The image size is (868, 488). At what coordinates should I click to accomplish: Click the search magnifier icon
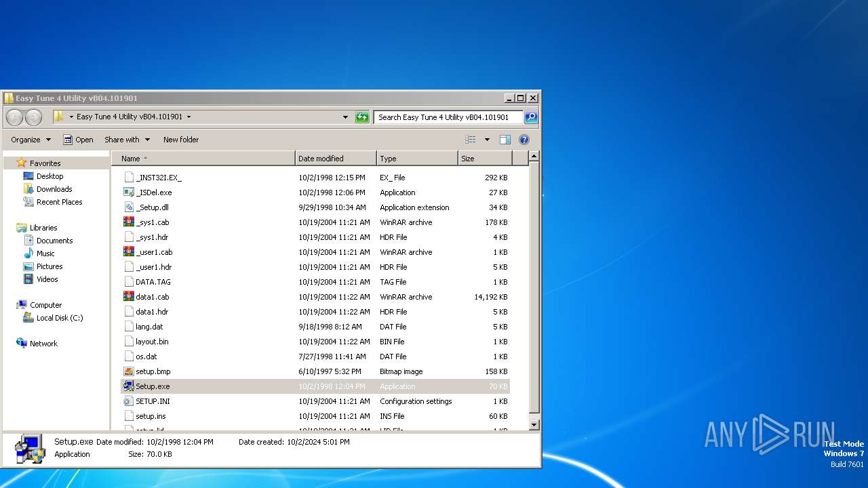(531, 117)
